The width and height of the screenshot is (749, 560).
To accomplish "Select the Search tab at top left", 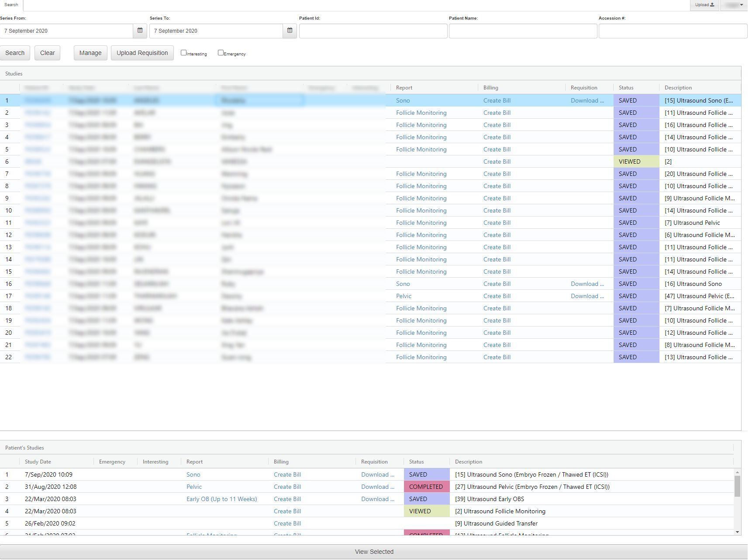I will (x=11, y=5).
